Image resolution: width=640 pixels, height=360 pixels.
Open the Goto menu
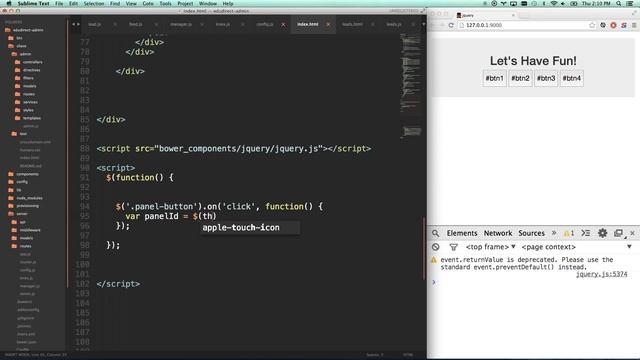(148, 3)
